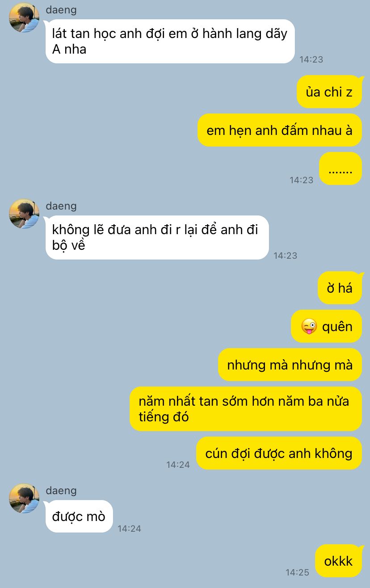
Task: Click the 'daeng' sender name above first message
Action: click(x=61, y=10)
